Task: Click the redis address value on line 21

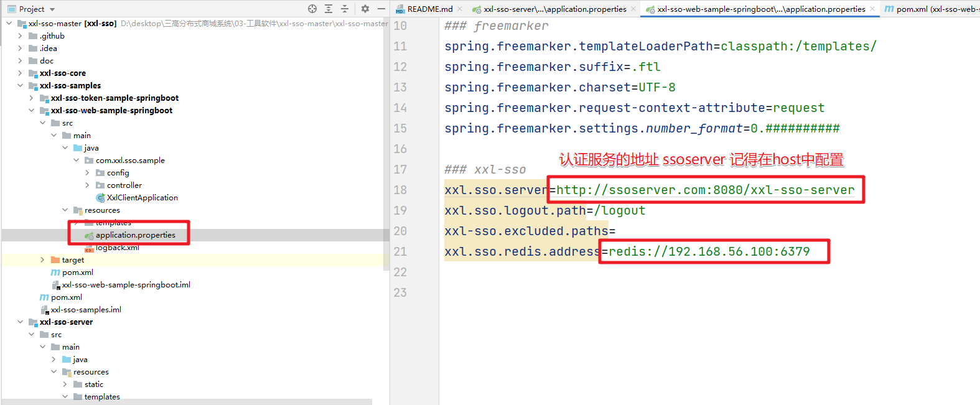Action: [x=709, y=251]
